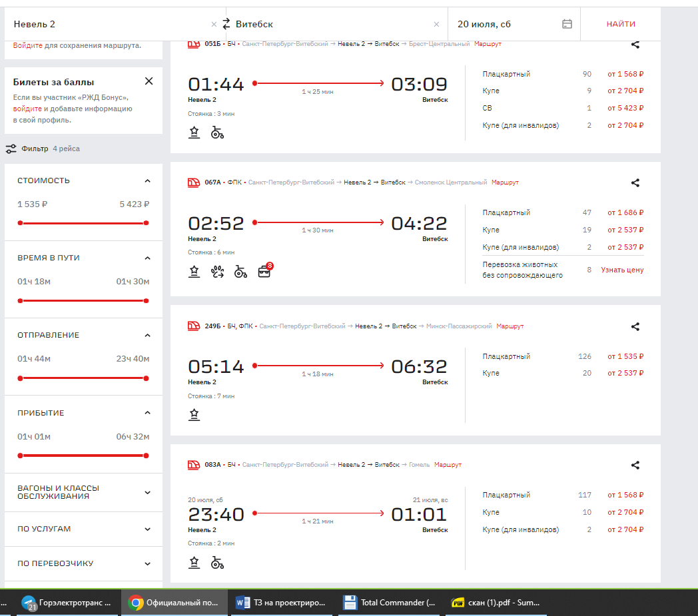Share train 067А using share icon
Viewport: 698px width, 616px height.
[x=635, y=182]
